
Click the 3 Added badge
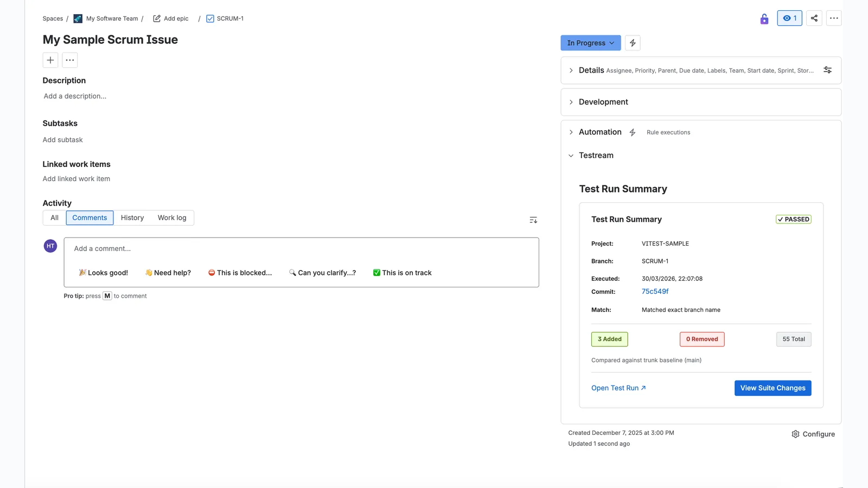pos(610,339)
